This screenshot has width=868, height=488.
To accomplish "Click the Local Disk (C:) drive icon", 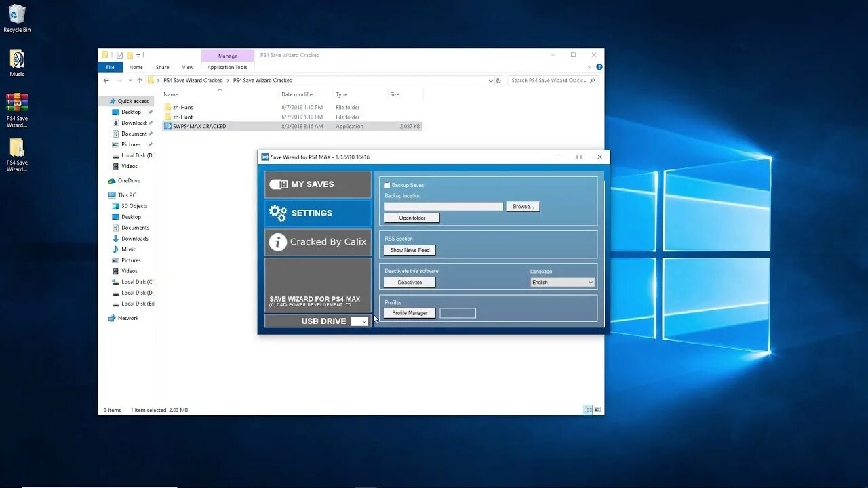I will (x=115, y=282).
